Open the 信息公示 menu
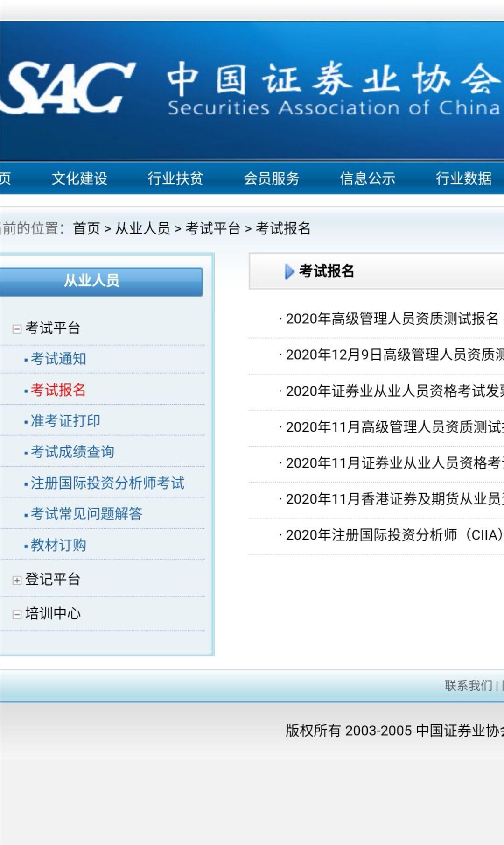504x845 pixels. (x=368, y=178)
